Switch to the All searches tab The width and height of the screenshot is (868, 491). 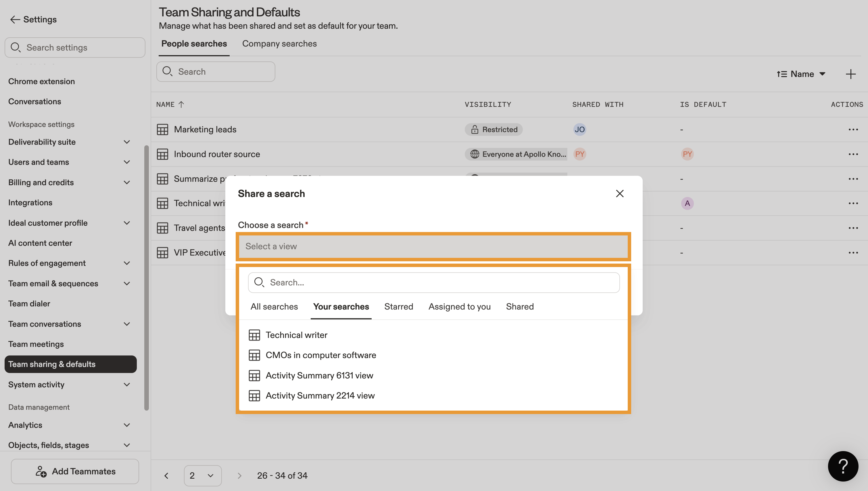(x=274, y=307)
